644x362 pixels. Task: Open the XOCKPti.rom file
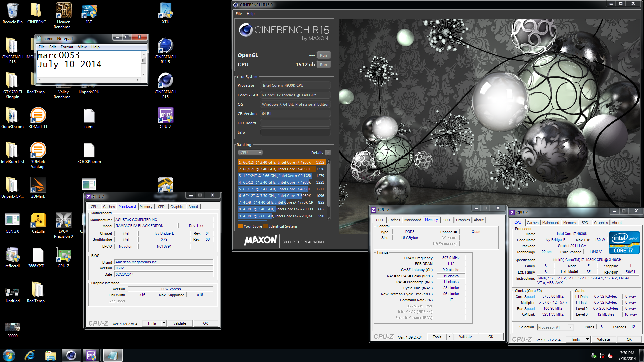(x=89, y=153)
